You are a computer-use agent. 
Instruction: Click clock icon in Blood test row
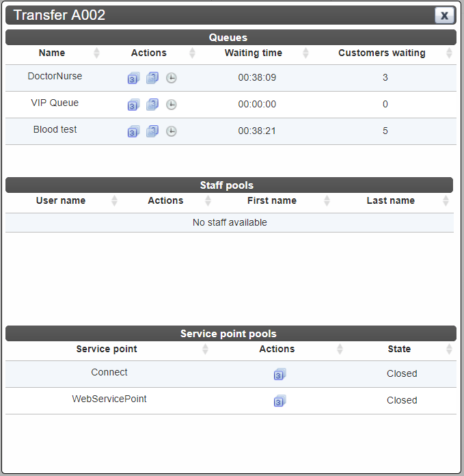click(x=172, y=131)
